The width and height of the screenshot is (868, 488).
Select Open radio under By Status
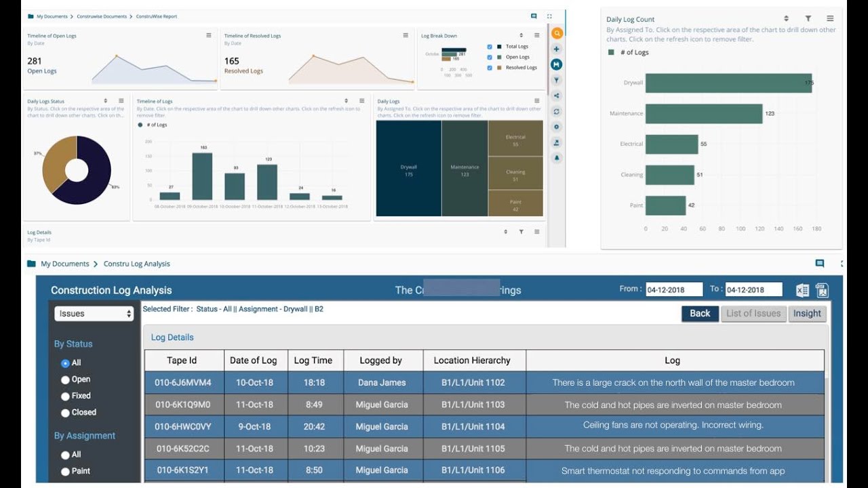(65, 380)
